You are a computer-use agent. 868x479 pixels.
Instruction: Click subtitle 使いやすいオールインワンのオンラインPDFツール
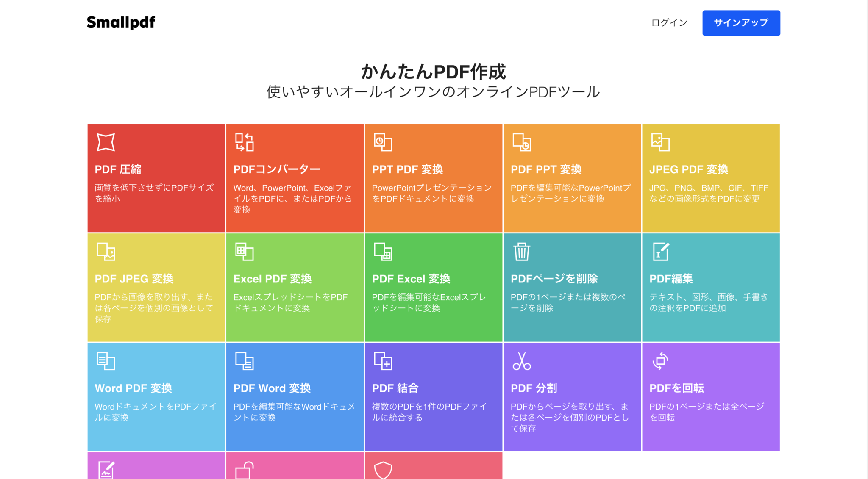(433, 92)
